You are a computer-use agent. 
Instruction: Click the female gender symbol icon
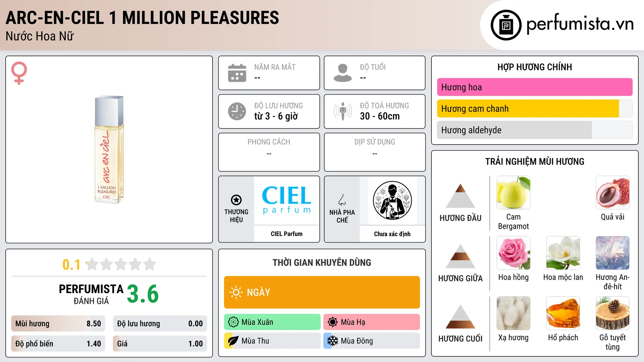[19, 73]
